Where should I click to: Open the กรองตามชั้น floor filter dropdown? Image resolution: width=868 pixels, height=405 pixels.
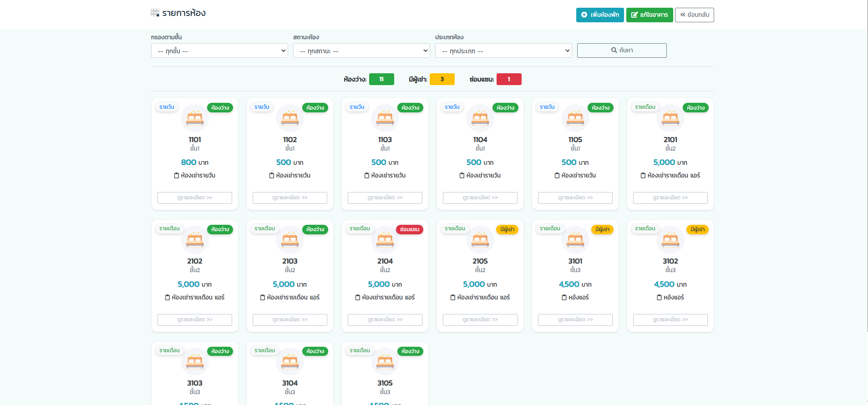(x=219, y=51)
